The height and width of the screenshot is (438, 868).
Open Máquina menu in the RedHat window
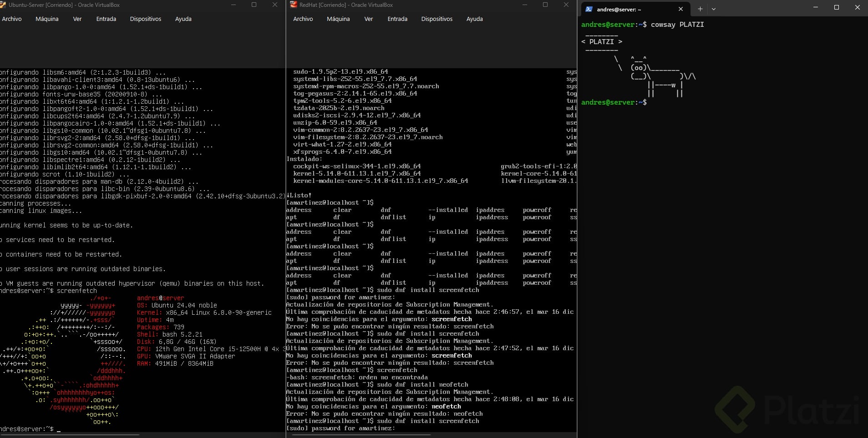[338, 19]
